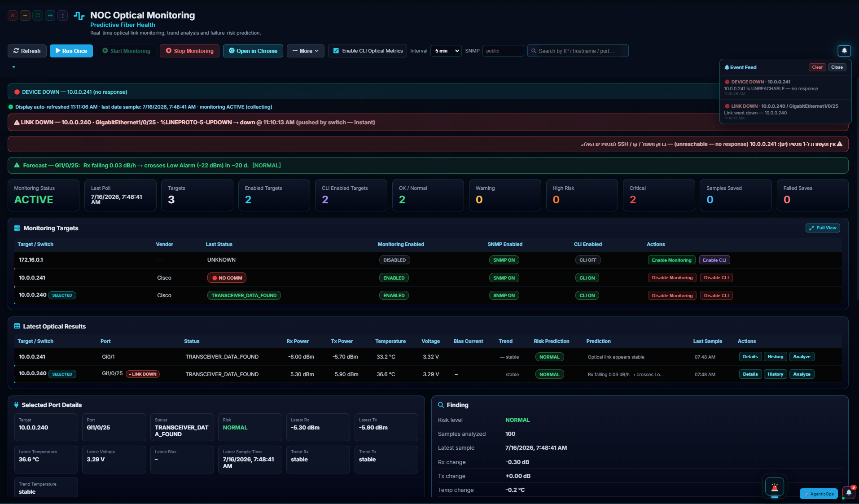This screenshot has height=504, width=859.
Task: Click SNMP ON badge for 10.0.0.241
Action: (504, 278)
